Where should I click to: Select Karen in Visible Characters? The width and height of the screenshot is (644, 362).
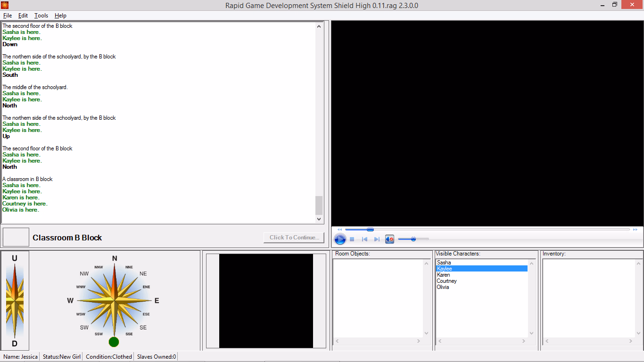(x=481, y=275)
